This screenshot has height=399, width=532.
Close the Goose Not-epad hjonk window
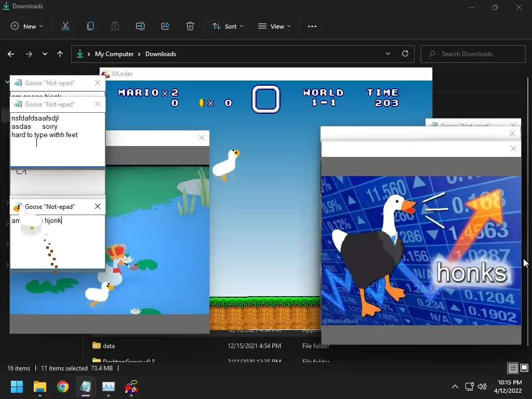coord(98,206)
